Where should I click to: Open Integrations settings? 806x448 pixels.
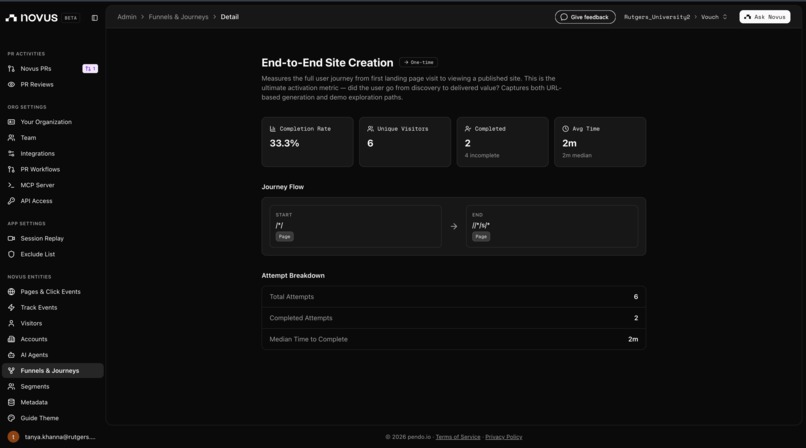(x=38, y=154)
